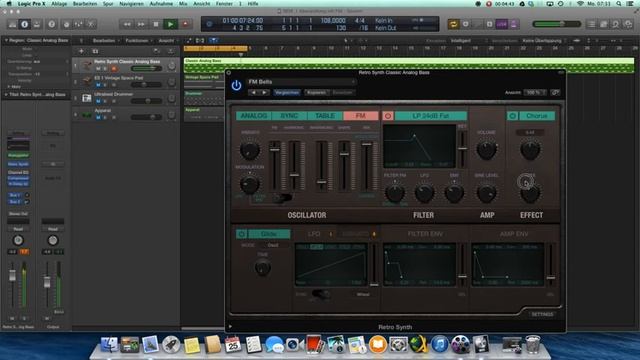Click the VOLUME knob in the Amp section
640x360 pixels.
pyautogui.click(x=487, y=150)
